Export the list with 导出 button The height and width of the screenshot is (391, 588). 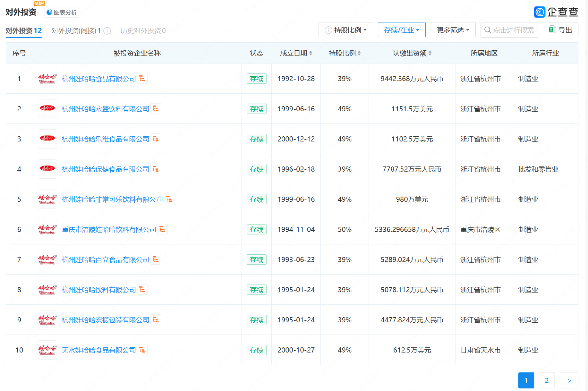[x=560, y=30]
